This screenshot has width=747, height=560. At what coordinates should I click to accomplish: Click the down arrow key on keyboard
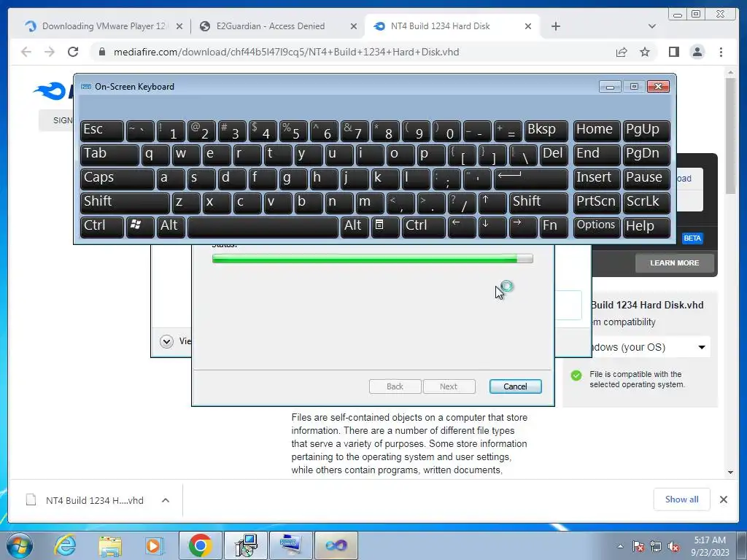(x=492, y=226)
